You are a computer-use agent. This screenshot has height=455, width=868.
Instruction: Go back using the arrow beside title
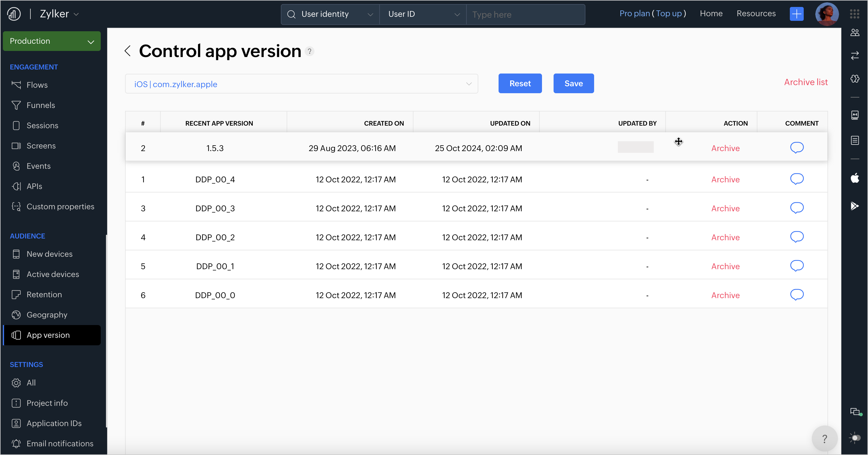point(128,51)
